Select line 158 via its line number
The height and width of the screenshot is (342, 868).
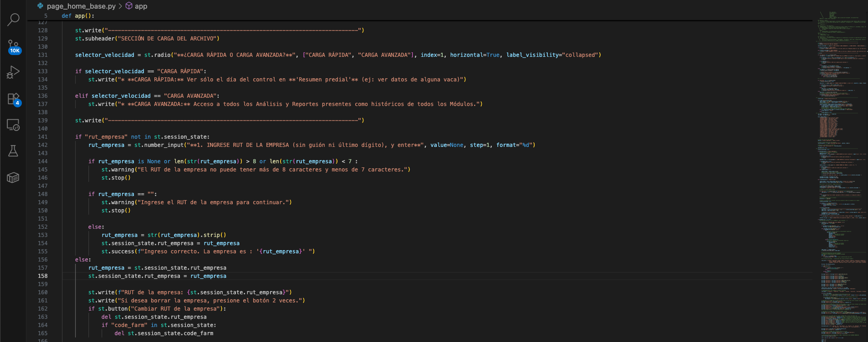[x=43, y=276]
